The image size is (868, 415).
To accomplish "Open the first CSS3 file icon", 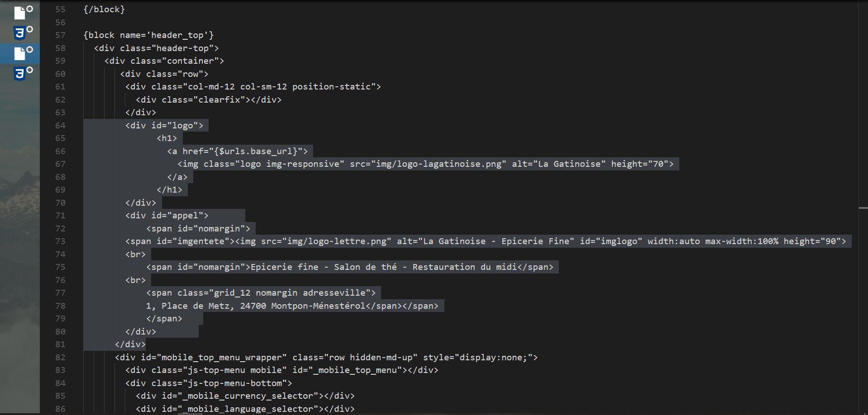I will [19, 33].
